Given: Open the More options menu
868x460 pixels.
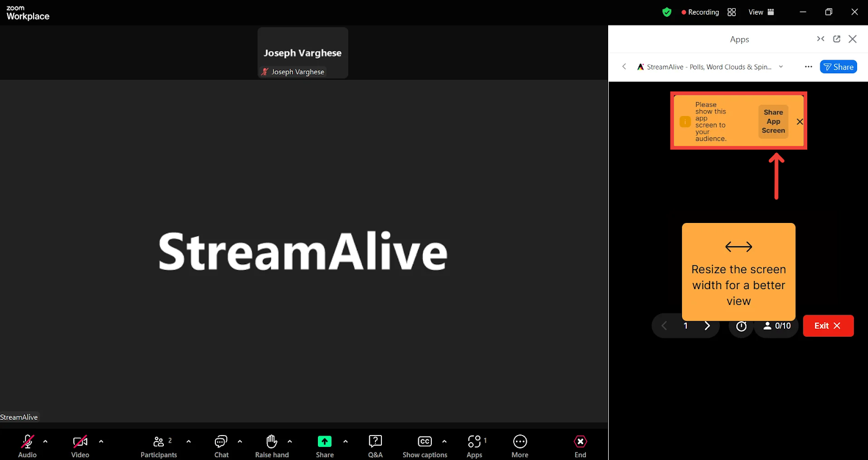Looking at the screenshot, I should (x=520, y=446).
